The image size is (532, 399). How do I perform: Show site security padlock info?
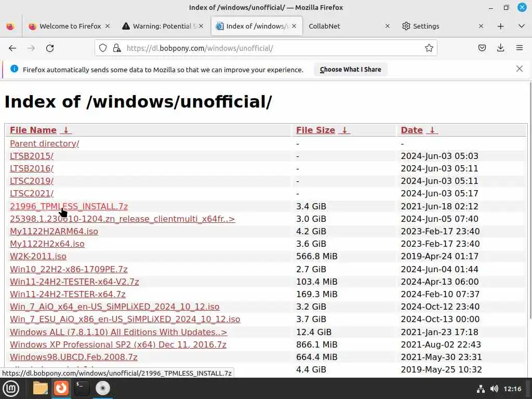pyautogui.click(x=117, y=48)
